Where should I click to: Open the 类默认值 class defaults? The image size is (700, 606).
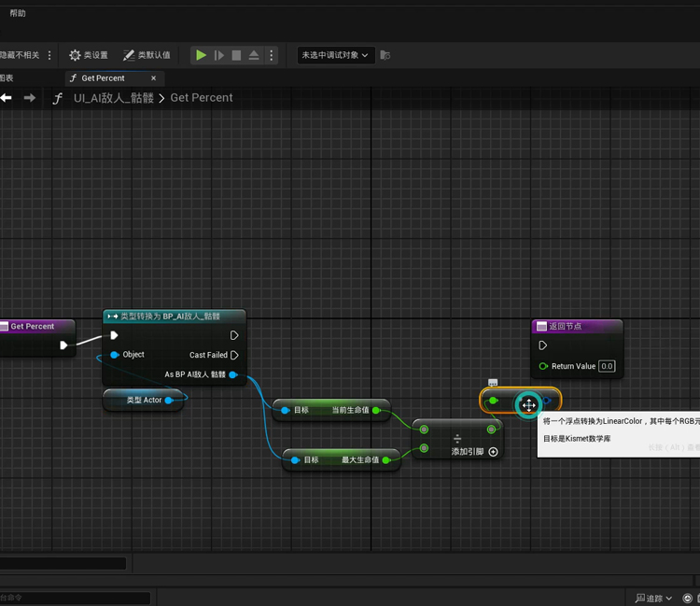[147, 56]
